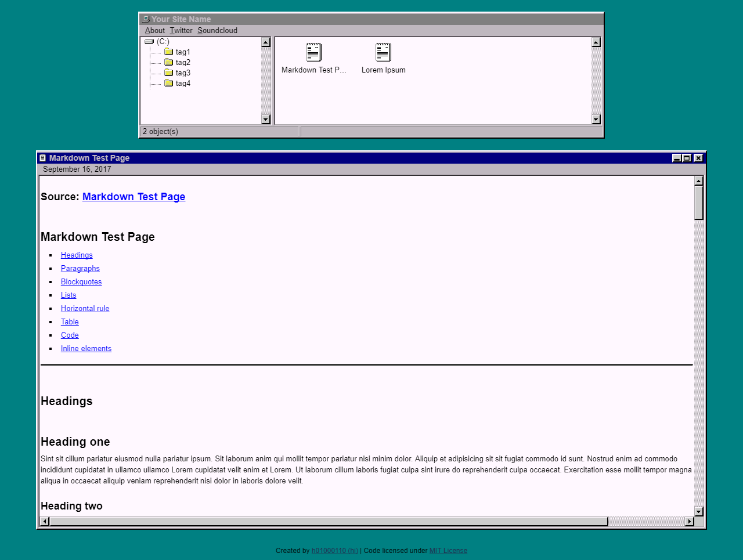The image size is (743, 560).
Task: Open the Twitter menu
Action: pos(181,30)
